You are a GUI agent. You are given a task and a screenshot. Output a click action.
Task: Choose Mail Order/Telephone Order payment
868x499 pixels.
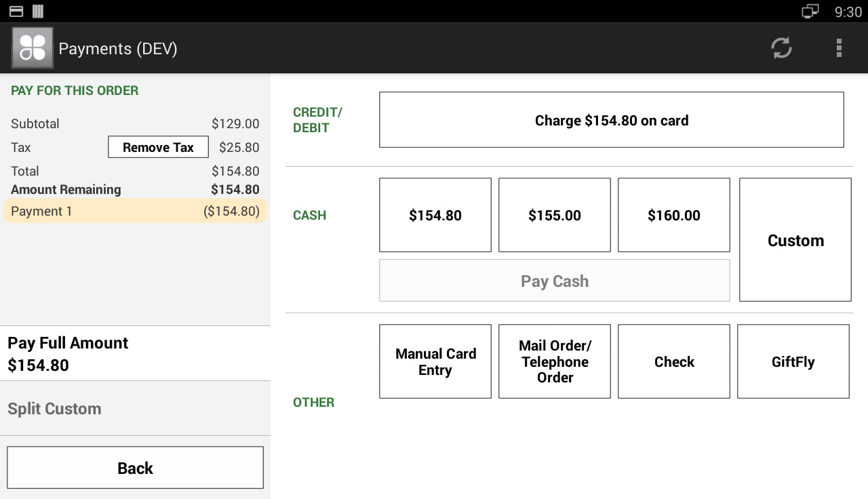click(555, 361)
